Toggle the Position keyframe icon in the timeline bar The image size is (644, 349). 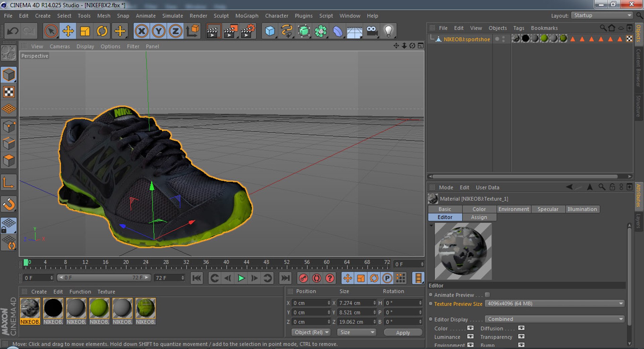coord(347,278)
